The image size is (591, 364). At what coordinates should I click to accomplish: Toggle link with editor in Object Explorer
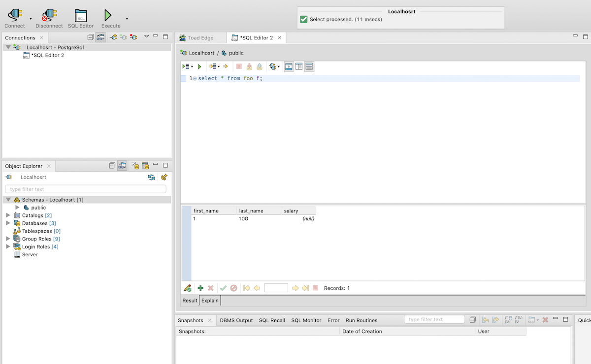tap(122, 166)
